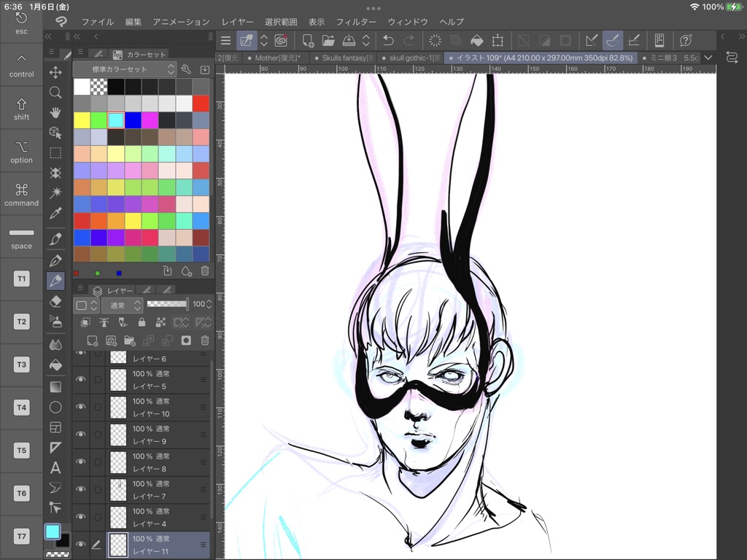Screen dimensions: 747x560
Task: Open blending mode 通常 dropdown
Action: 123,306
